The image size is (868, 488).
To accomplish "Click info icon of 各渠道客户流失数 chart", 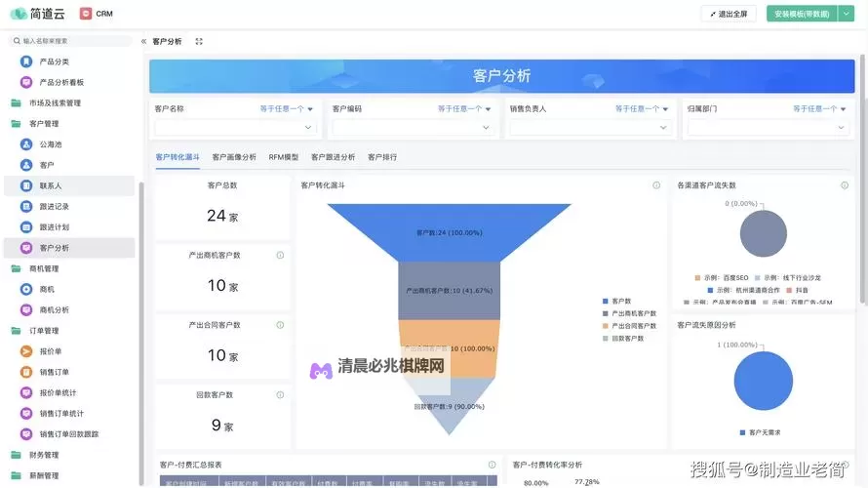I will pyautogui.click(x=845, y=185).
